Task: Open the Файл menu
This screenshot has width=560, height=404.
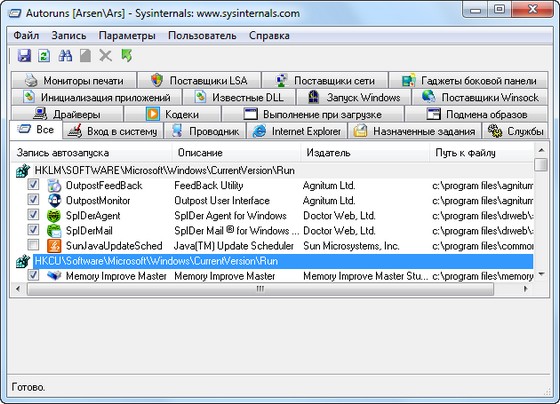Action: coord(26,36)
